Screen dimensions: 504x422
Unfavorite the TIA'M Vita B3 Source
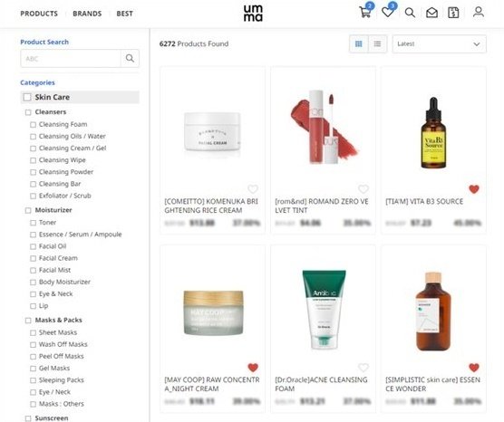[x=474, y=189]
